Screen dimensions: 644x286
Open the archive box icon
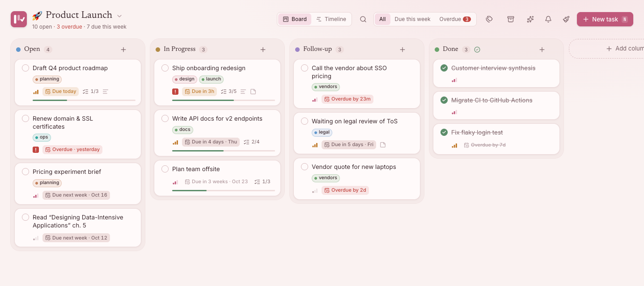point(510,19)
